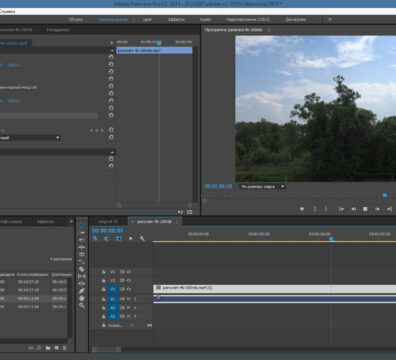Click the blue timecode in the timeline panel

(108, 230)
